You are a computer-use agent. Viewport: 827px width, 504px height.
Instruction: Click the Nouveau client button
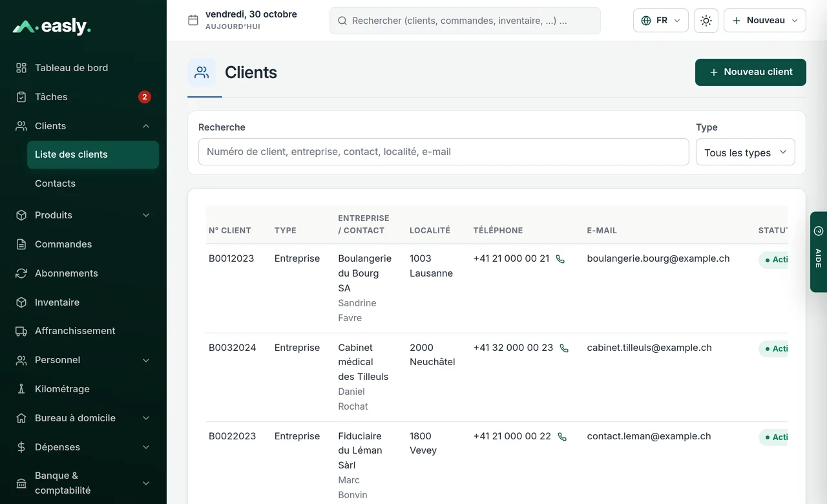750,72
